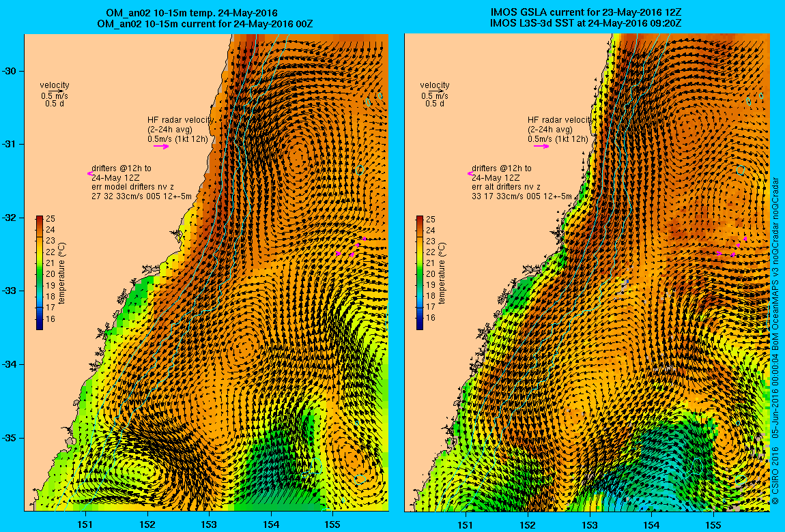The height and width of the screenshot is (532, 785).
Task: Click the temperature color bar in IMOS map
Action: point(420,273)
